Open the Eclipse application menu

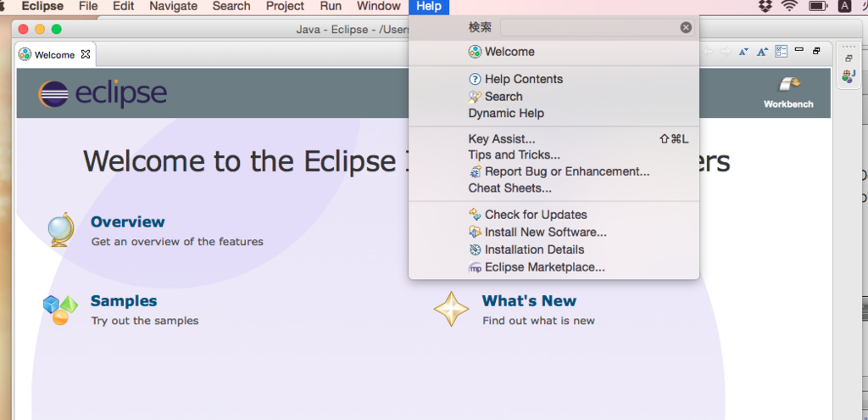coord(42,7)
